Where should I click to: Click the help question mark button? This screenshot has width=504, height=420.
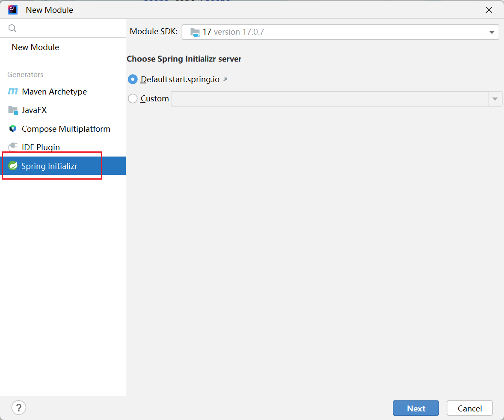[x=19, y=408]
